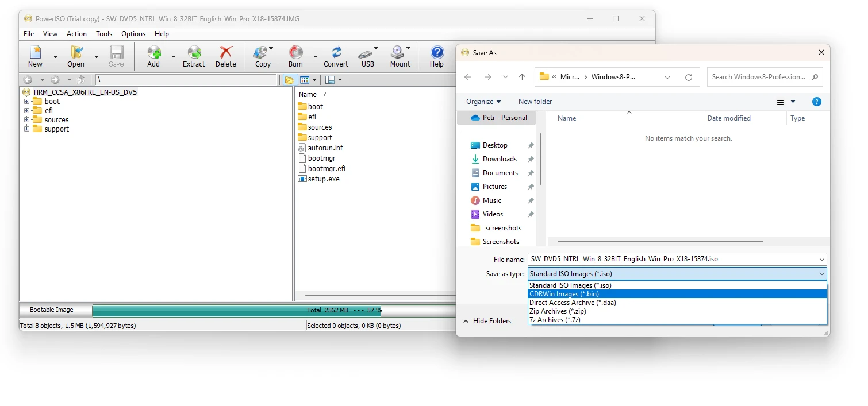868x406 pixels.
Task: Open the Burn button dropdown arrow
Action: [316, 57]
